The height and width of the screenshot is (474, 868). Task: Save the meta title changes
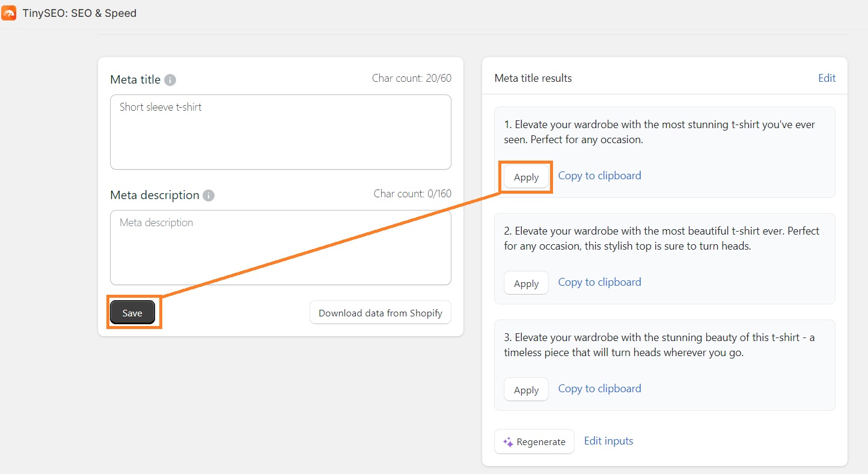tap(132, 312)
